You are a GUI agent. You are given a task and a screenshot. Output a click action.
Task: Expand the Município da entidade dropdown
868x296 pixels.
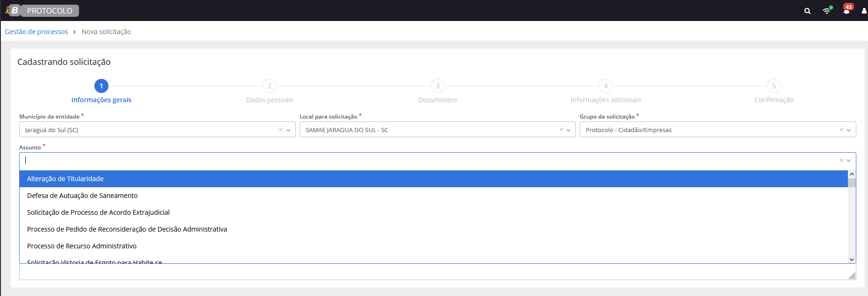tap(288, 130)
